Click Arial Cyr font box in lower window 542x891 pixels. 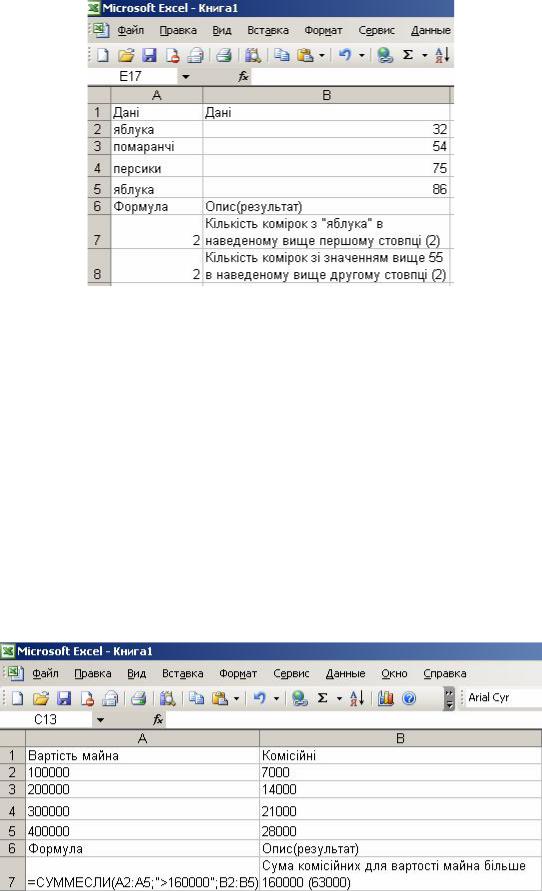[x=503, y=698]
